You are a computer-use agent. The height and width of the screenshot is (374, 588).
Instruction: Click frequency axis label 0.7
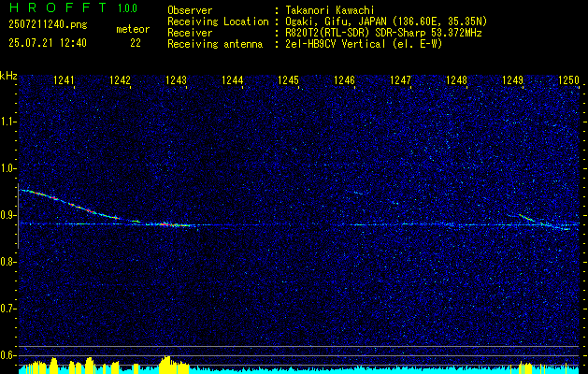pyautogui.click(x=8, y=309)
